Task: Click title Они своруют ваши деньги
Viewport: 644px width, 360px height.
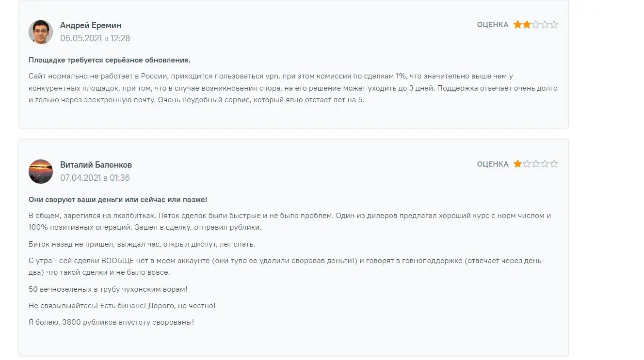Action: click(x=118, y=200)
